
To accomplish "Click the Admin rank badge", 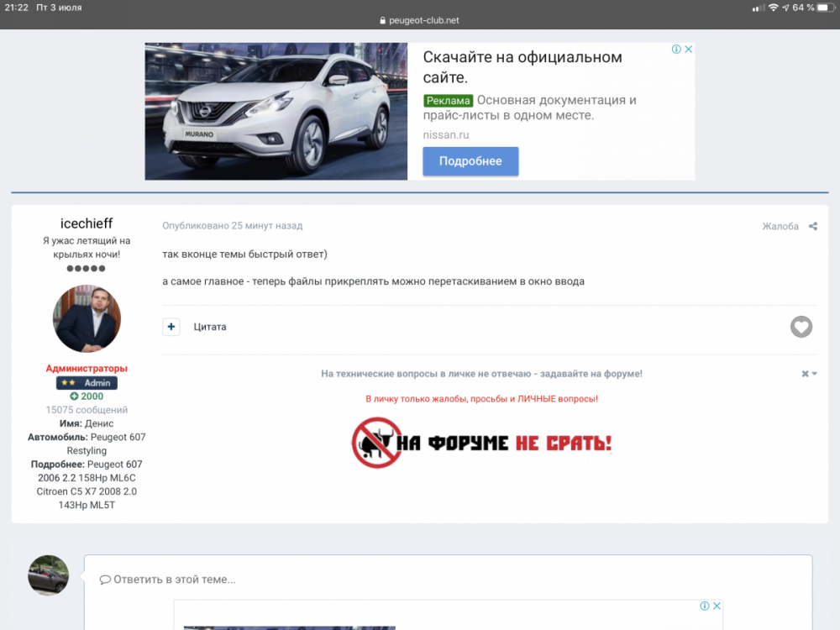I will [87, 382].
